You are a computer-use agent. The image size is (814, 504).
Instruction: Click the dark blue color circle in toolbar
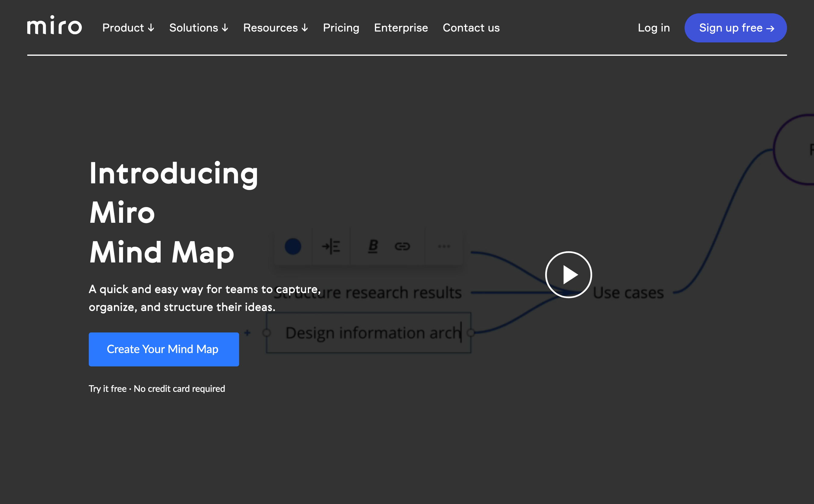(x=293, y=247)
